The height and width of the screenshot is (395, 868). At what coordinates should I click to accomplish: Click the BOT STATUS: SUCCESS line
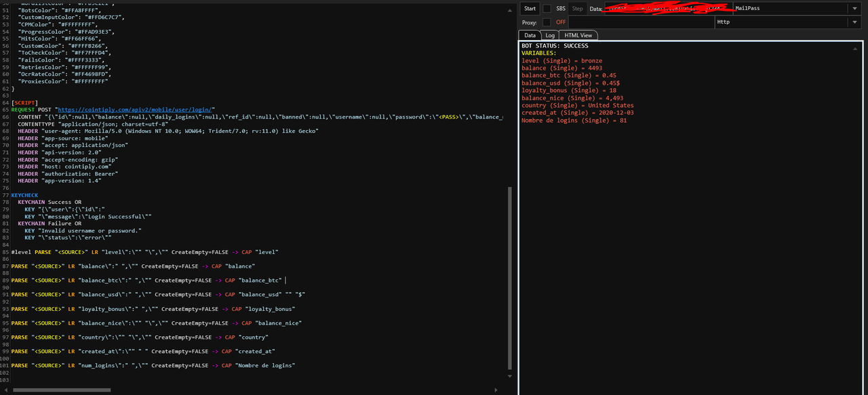click(x=555, y=46)
